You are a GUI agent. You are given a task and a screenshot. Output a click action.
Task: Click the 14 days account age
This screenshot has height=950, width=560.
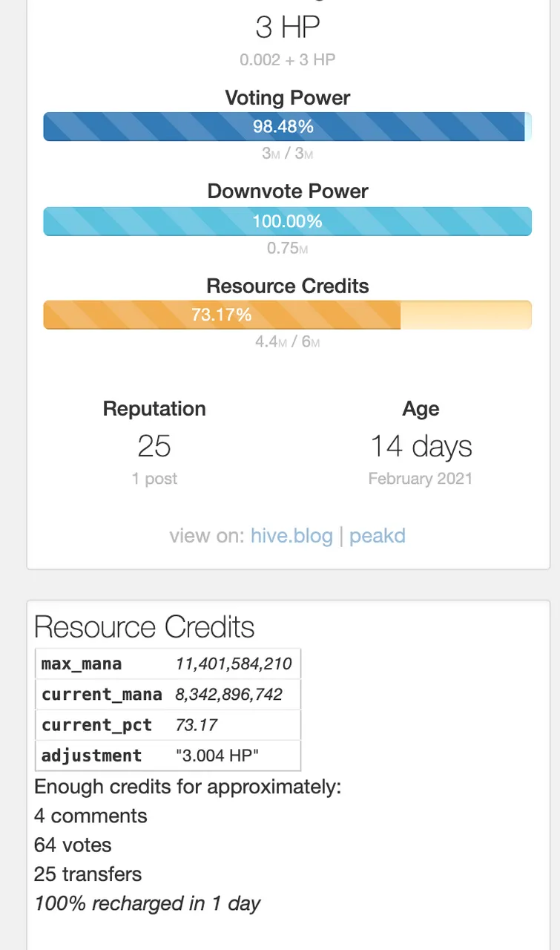click(421, 446)
